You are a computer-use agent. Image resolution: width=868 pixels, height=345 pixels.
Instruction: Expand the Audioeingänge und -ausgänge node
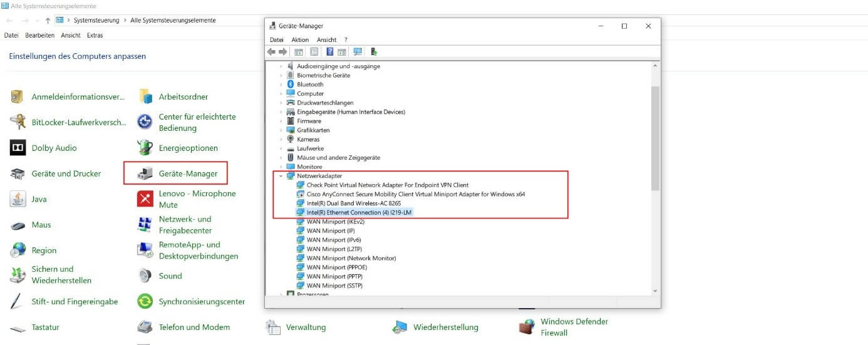click(281, 66)
